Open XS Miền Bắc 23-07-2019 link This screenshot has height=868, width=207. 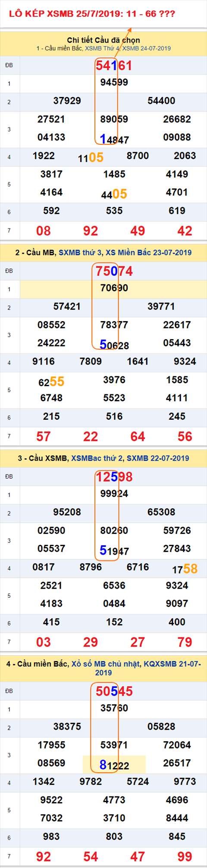(148, 253)
